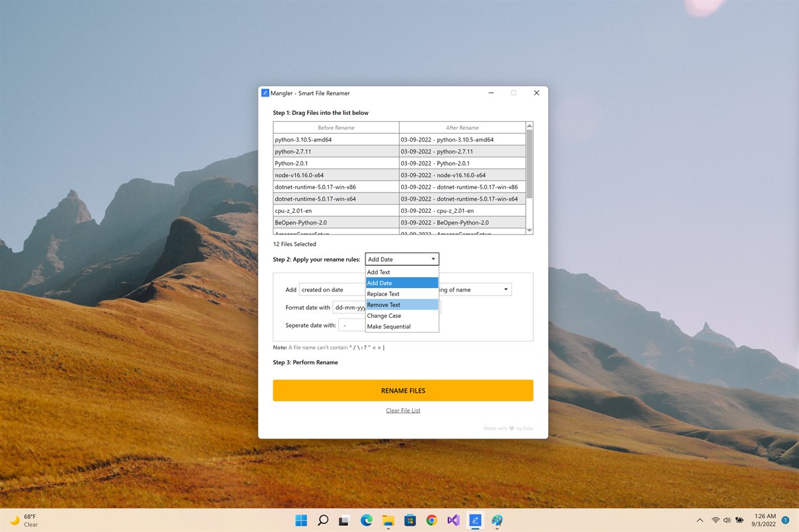Click the Start button

pyautogui.click(x=300, y=521)
